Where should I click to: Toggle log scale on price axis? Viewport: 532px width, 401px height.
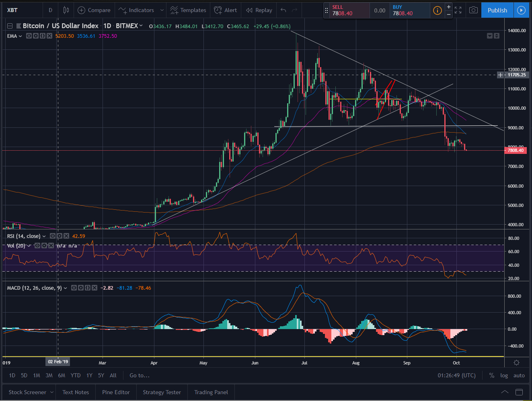click(x=504, y=375)
